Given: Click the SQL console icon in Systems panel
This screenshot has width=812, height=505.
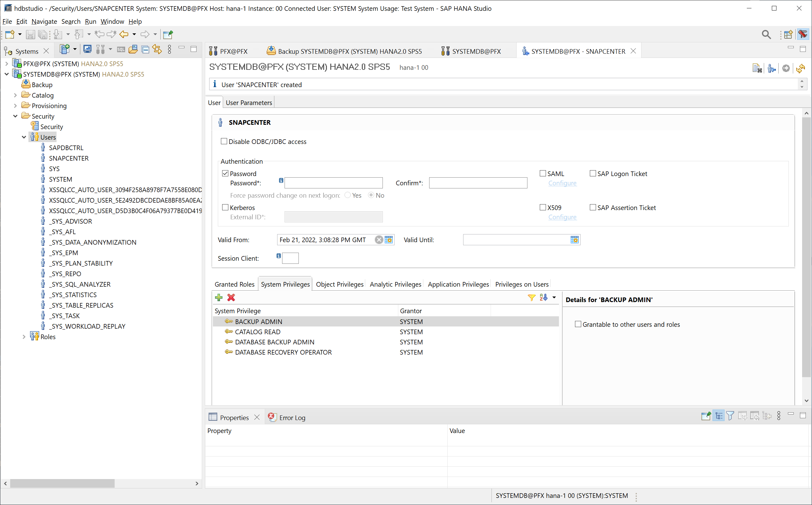Looking at the screenshot, I should coord(121,49).
